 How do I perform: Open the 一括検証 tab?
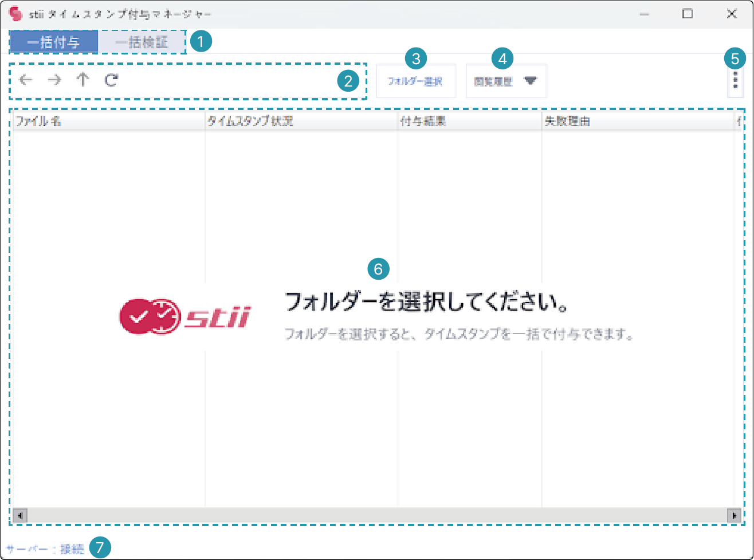pyautogui.click(x=142, y=42)
